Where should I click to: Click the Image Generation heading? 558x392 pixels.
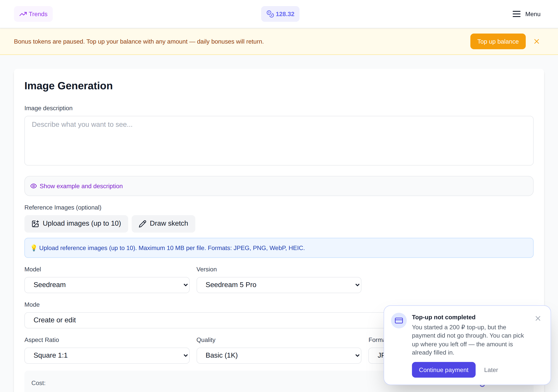tap(68, 86)
